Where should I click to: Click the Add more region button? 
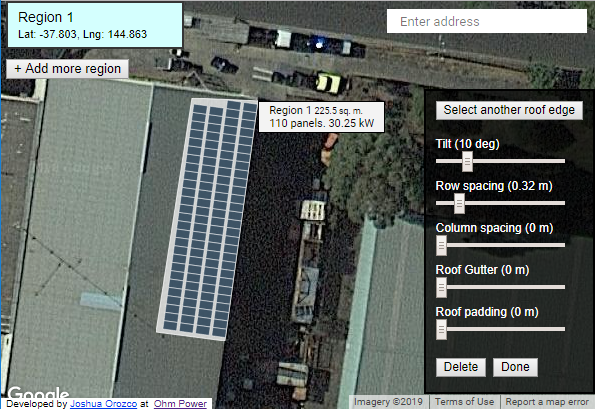67,69
